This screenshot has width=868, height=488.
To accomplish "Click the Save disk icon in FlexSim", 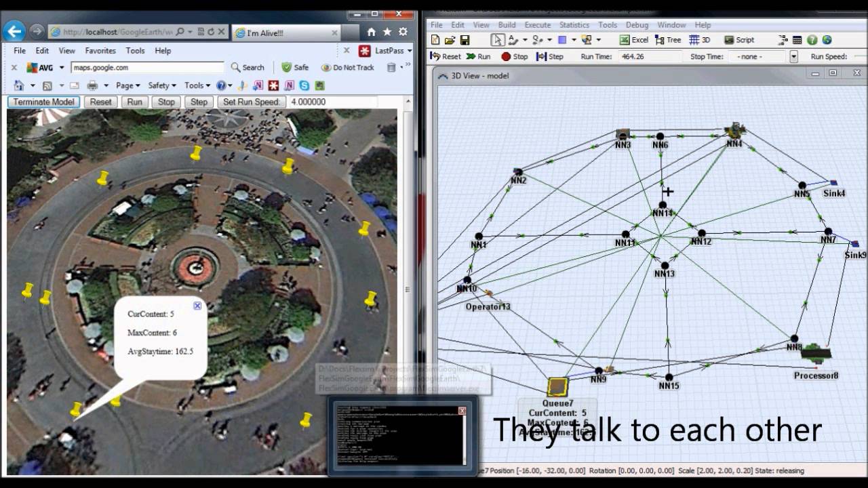I will pos(465,40).
